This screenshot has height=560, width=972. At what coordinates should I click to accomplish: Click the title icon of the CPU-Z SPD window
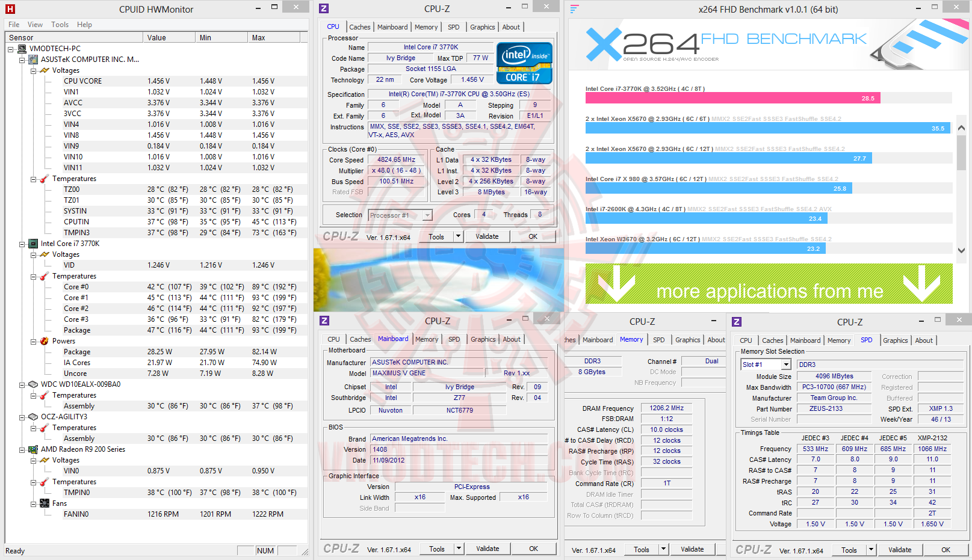tap(737, 322)
